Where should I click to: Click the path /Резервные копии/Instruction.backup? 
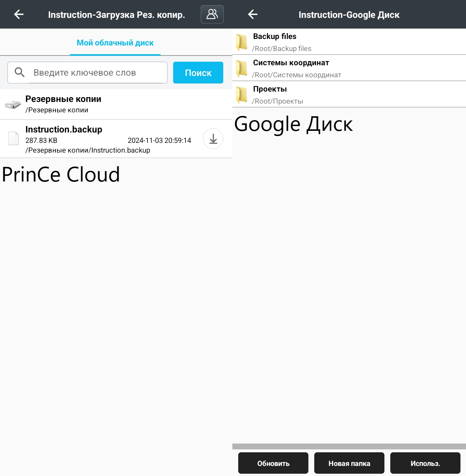tap(88, 150)
